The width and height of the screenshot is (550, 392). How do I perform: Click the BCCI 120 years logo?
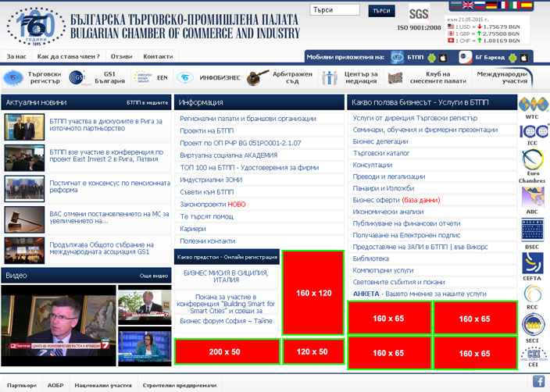(x=36, y=27)
